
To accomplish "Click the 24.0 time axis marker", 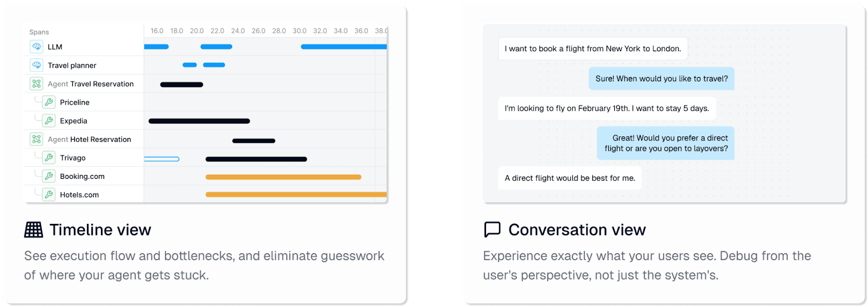I will point(238,31).
